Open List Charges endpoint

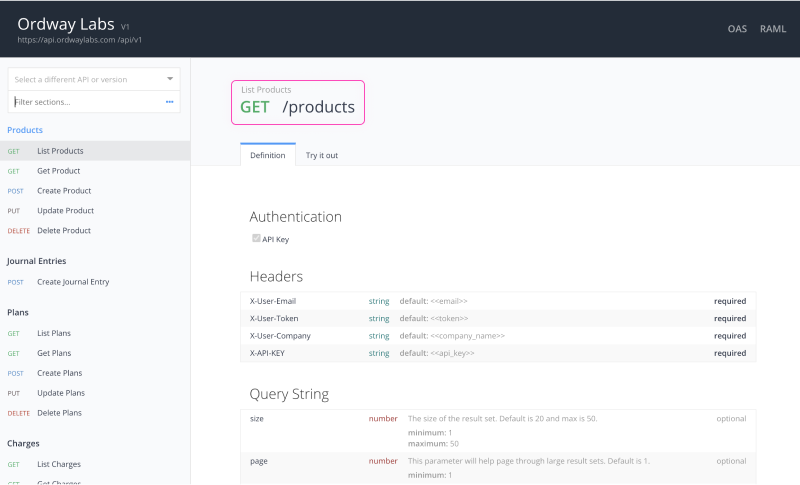(x=59, y=464)
